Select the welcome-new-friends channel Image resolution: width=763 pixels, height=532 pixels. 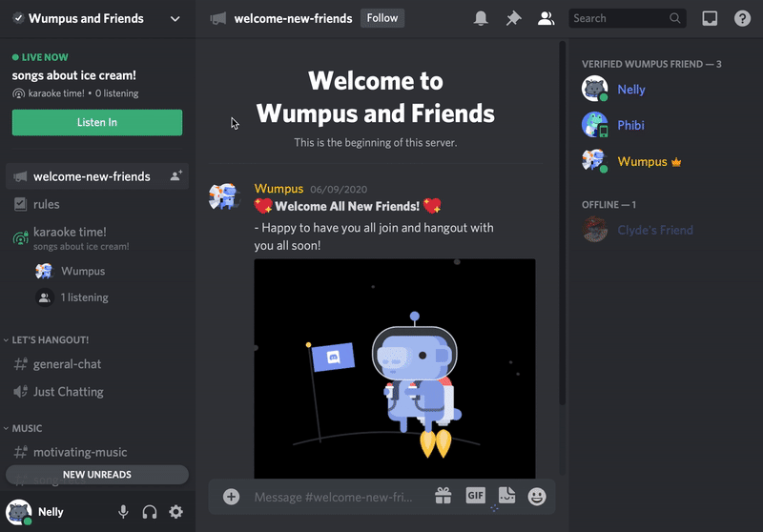97,176
